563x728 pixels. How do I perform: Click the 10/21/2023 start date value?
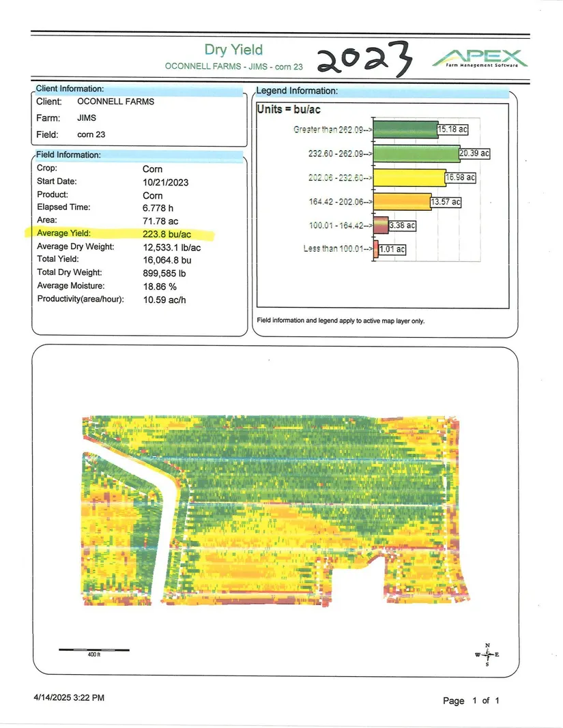(x=166, y=182)
